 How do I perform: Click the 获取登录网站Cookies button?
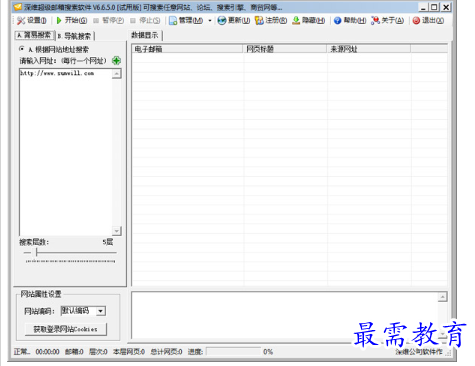tap(66, 329)
